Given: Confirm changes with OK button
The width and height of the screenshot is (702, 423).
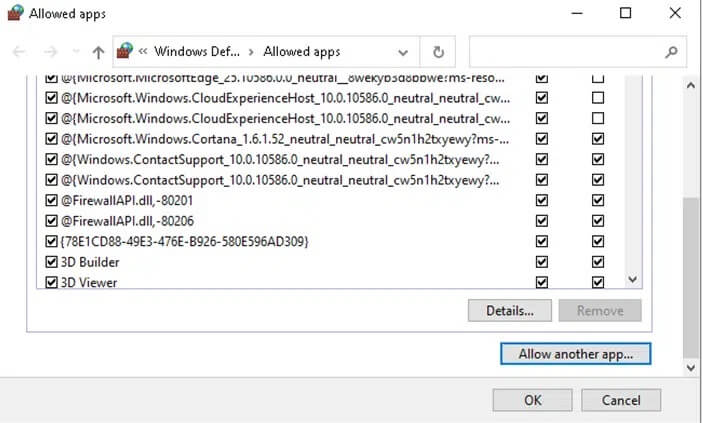Looking at the screenshot, I should pos(532,400).
